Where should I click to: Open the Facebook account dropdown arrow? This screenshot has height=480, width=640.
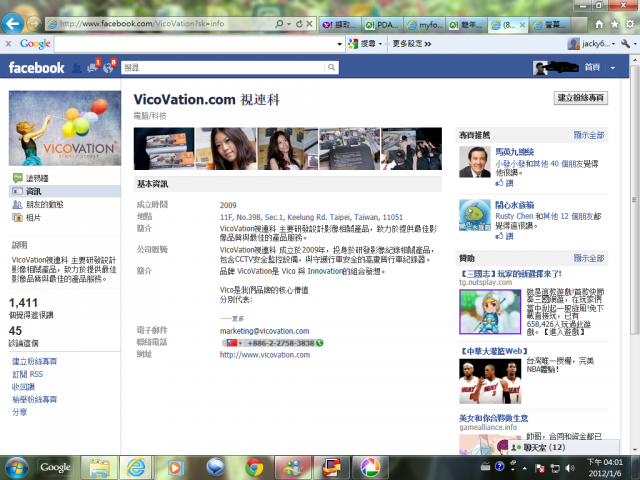613,68
